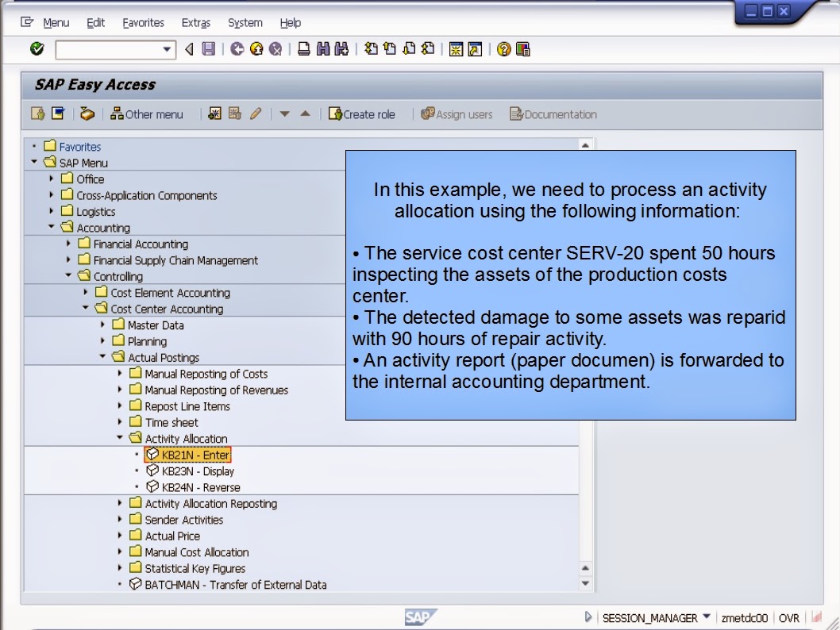
Task: Select the Customize Local Layout icon
Action: tap(522, 50)
